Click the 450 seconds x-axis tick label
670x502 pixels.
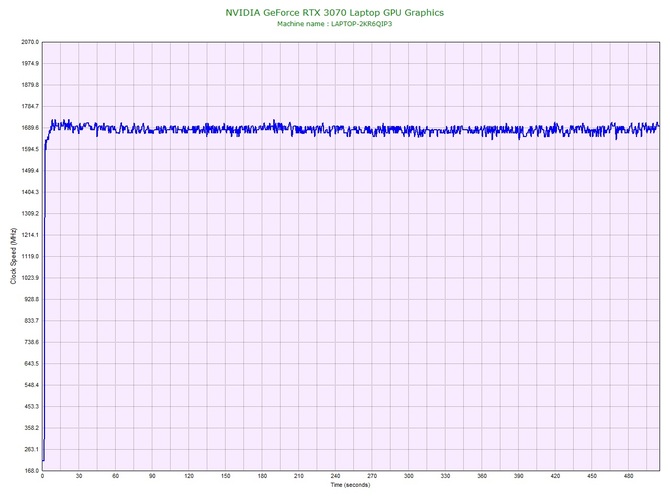tap(592, 476)
